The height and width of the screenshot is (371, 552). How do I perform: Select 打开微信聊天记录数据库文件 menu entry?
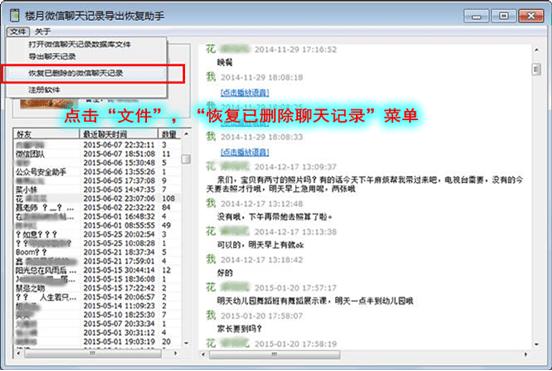[80, 44]
